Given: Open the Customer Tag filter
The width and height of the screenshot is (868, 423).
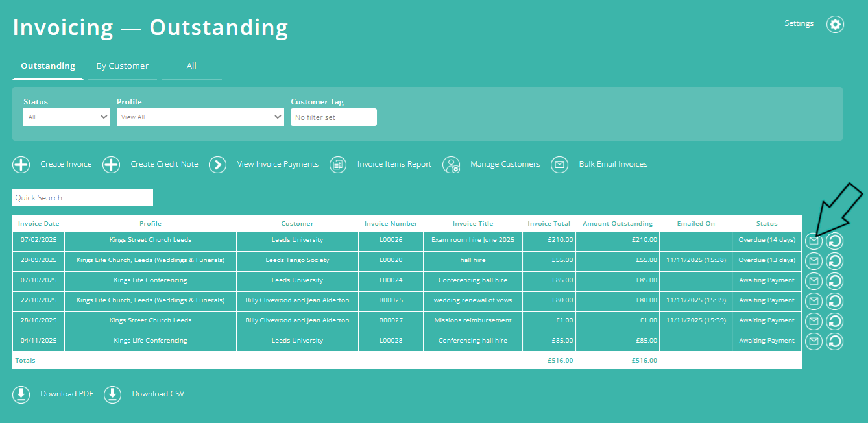Looking at the screenshot, I should [x=333, y=117].
